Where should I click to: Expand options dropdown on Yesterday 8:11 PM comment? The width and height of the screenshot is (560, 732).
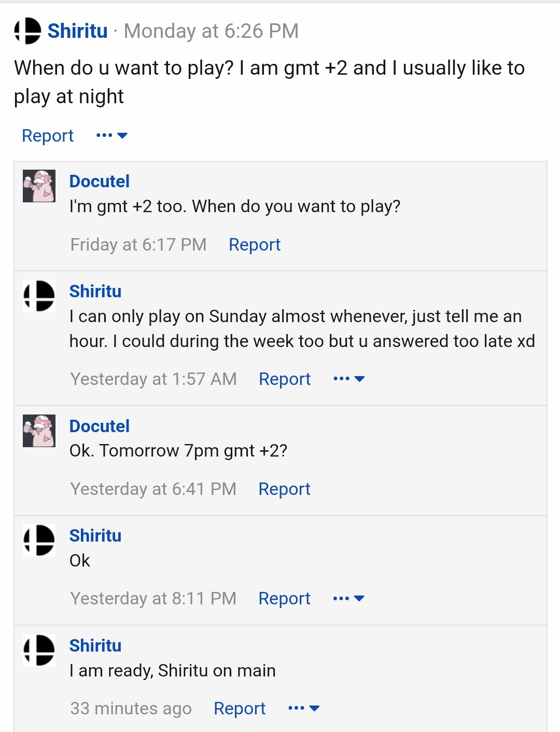click(x=349, y=598)
